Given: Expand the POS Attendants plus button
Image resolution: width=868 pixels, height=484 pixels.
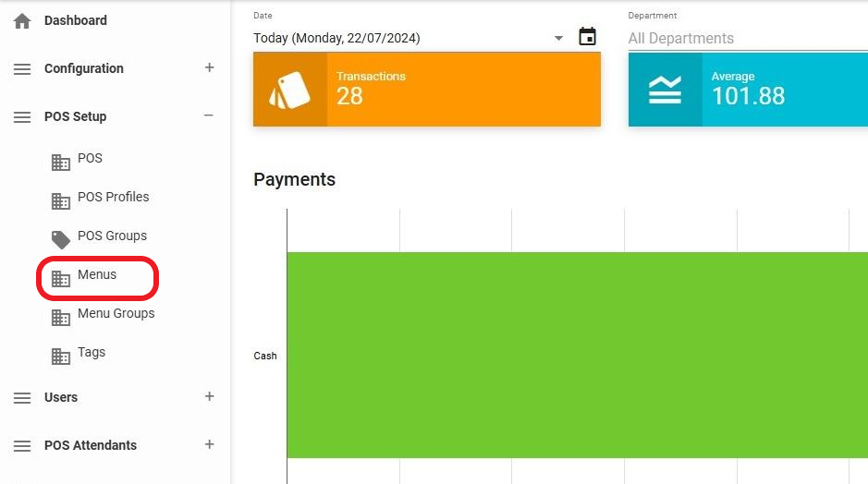Looking at the screenshot, I should tap(209, 444).
